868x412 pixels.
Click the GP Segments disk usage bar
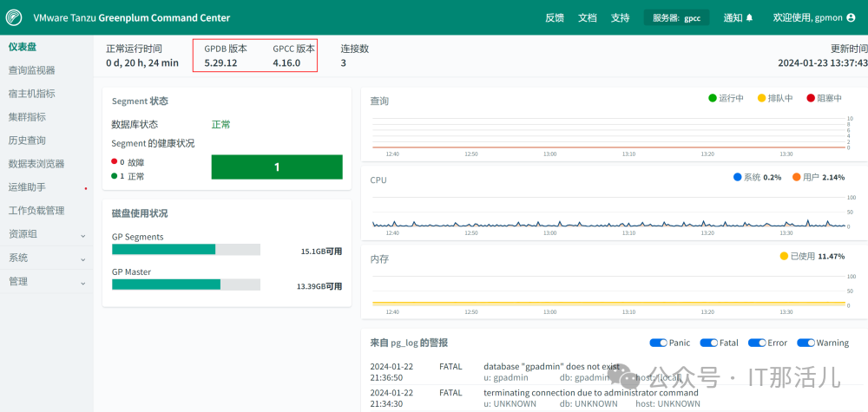(186, 250)
